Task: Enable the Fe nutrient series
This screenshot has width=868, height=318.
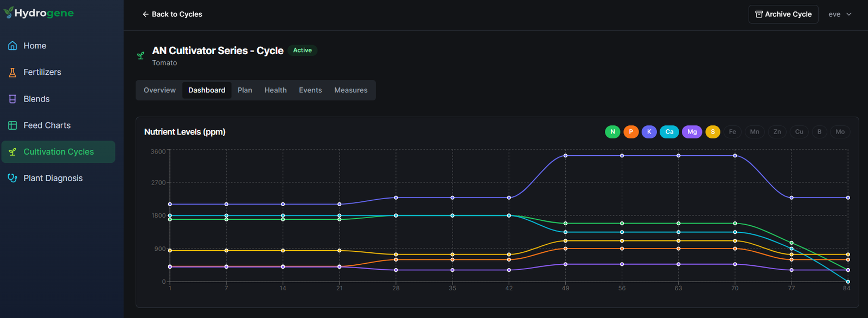Action: [732, 132]
